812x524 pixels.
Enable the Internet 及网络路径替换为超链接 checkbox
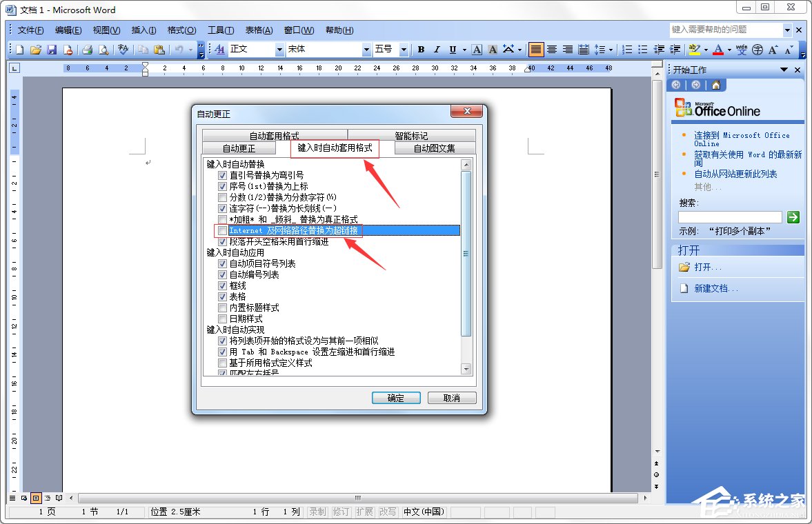[x=222, y=230]
